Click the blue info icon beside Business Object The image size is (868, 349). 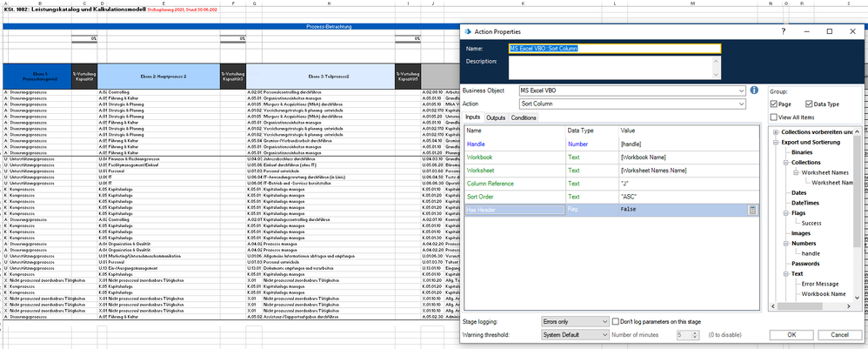click(754, 90)
